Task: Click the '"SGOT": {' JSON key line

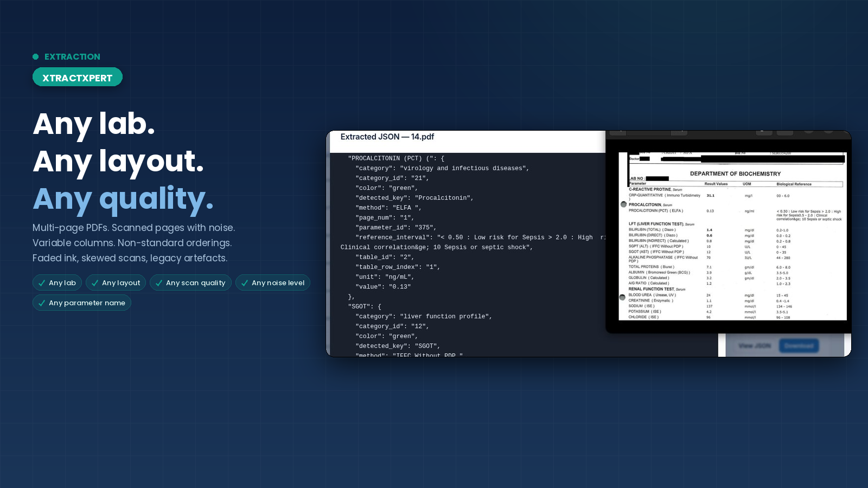Action: pos(365,306)
